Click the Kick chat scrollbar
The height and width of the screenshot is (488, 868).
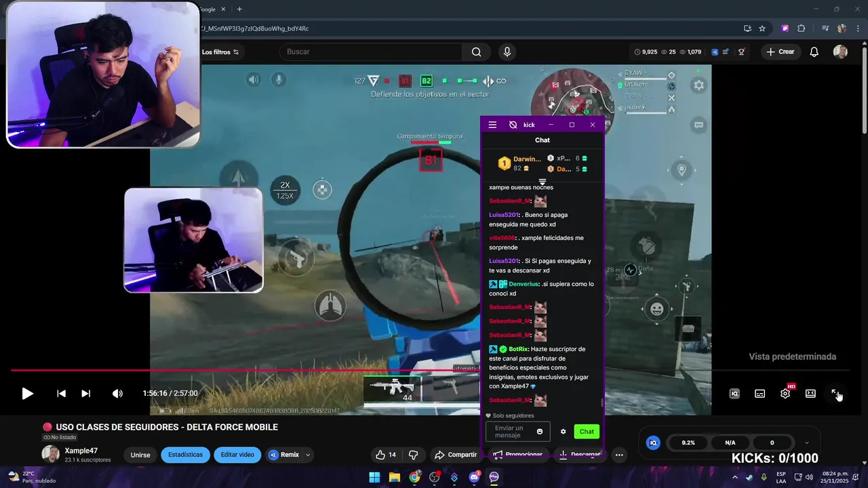[x=601, y=403]
